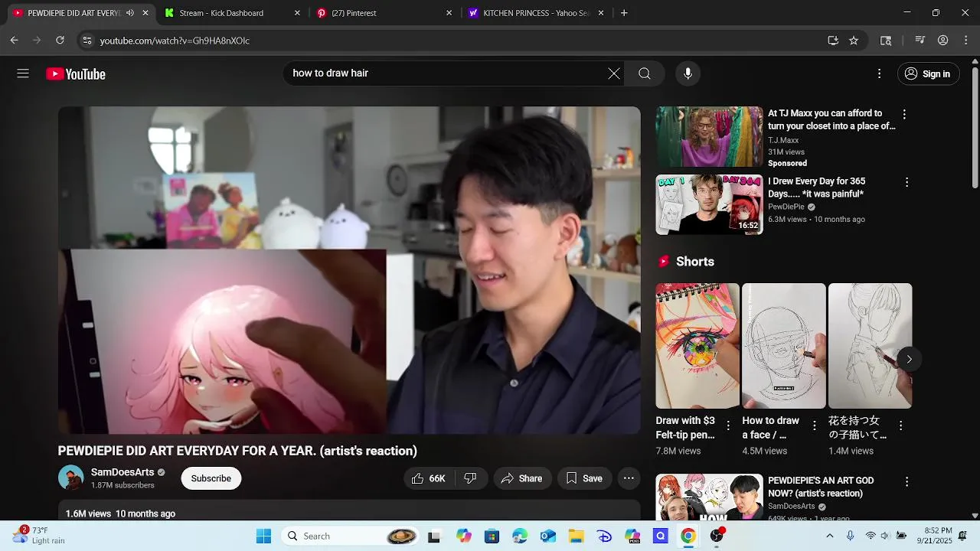980x551 pixels.
Task: Play the Japanese-titled 花を持つ女 short
Action: [870, 346]
